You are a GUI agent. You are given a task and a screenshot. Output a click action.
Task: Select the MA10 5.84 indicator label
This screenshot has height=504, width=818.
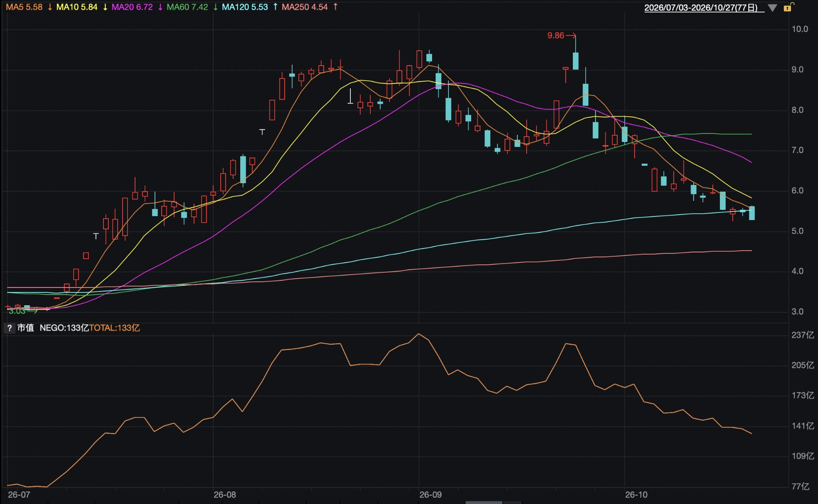click(x=77, y=7)
